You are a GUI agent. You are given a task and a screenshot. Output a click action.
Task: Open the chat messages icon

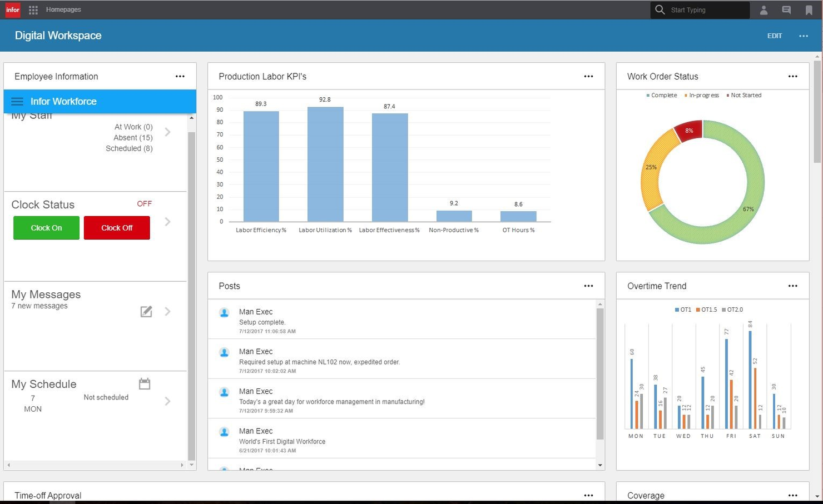(x=786, y=9)
